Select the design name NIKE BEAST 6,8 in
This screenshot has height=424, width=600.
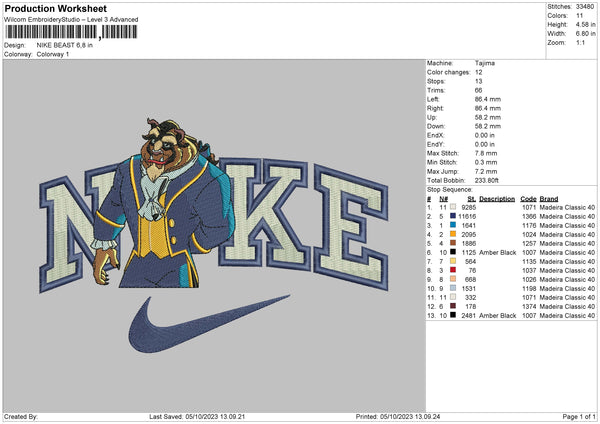coord(65,45)
